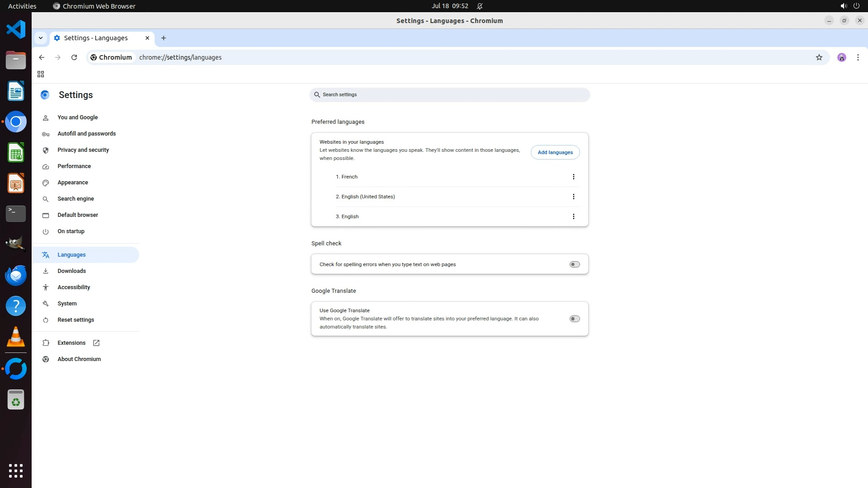Open the Chromium three-dot main menu
The width and height of the screenshot is (868, 488).
(x=858, y=57)
